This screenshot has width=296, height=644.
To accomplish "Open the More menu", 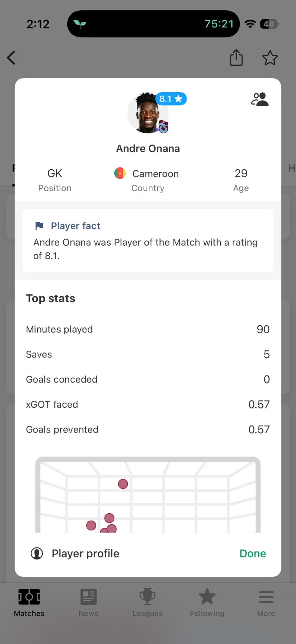I will tap(266, 603).
